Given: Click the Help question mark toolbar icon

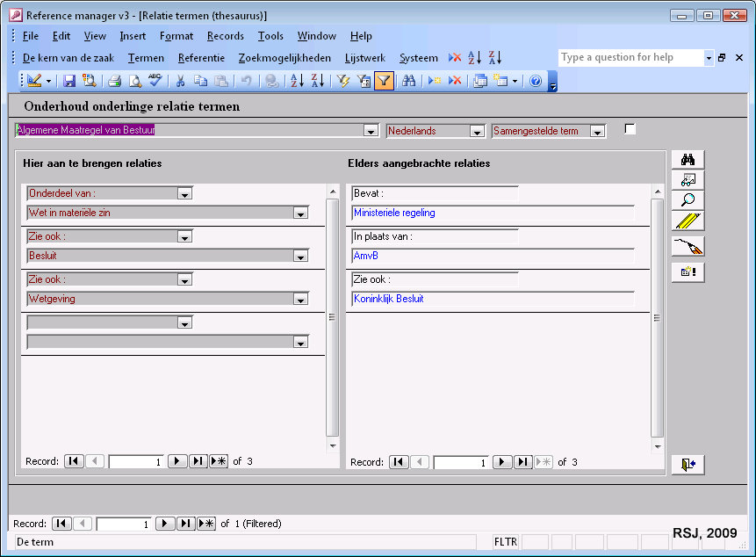Looking at the screenshot, I should coord(536,81).
